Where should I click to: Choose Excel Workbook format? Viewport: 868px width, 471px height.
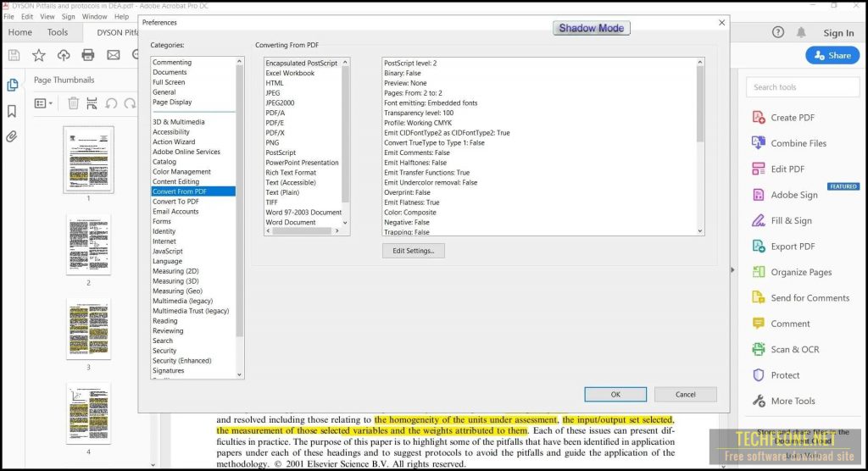pyautogui.click(x=290, y=73)
